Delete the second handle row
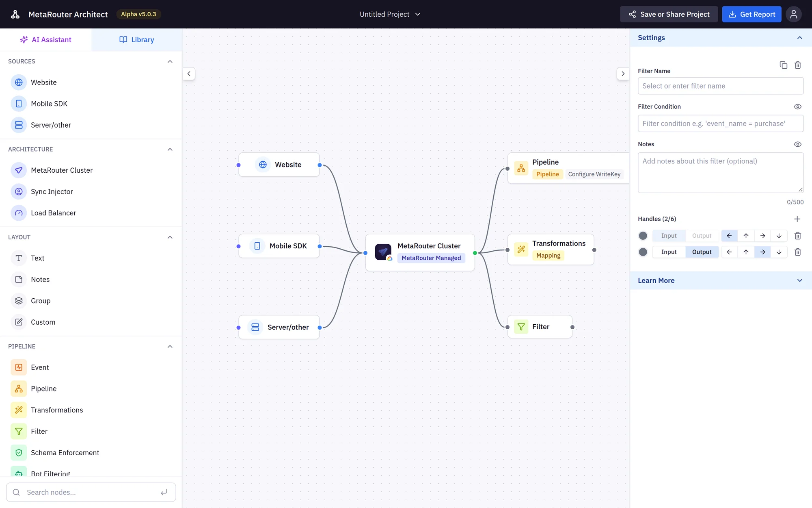This screenshot has width=812, height=508. tap(798, 252)
